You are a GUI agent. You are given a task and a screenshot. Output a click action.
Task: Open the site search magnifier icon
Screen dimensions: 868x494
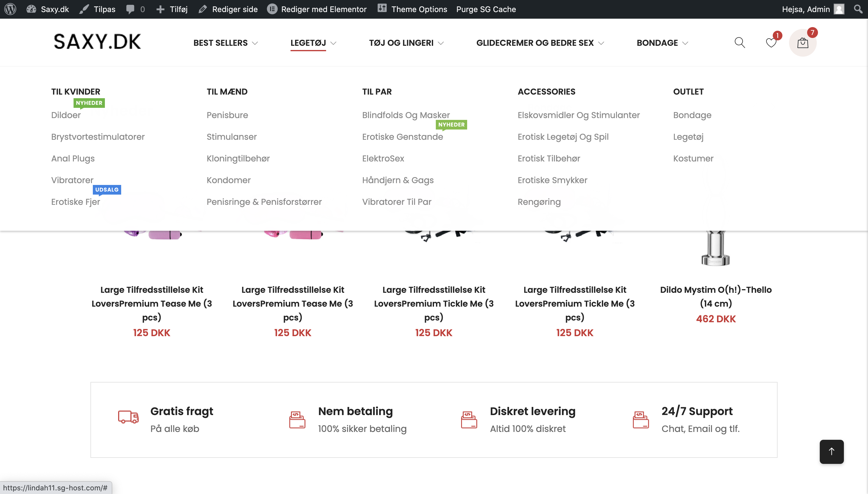(x=739, y=43)
